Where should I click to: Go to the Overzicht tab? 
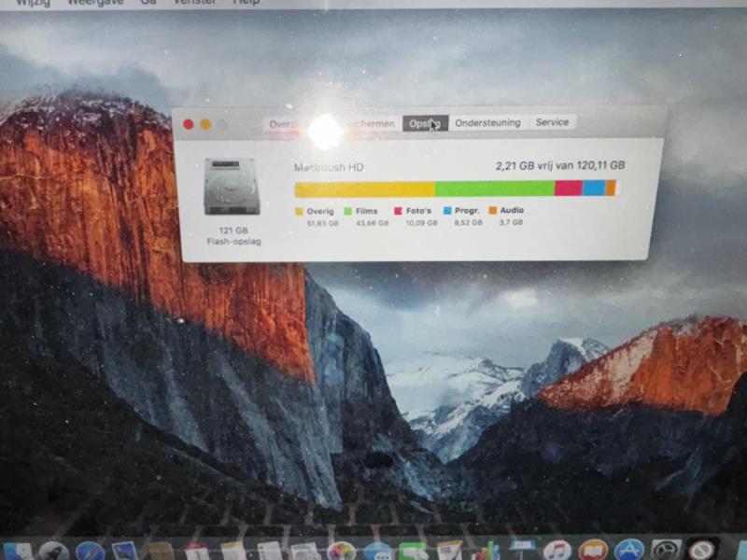(x=285, y=123)
